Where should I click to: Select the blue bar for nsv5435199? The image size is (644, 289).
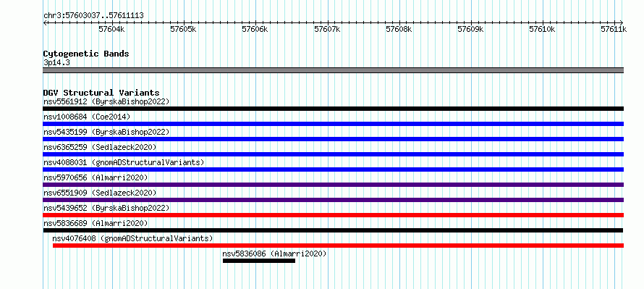point(333,139)
